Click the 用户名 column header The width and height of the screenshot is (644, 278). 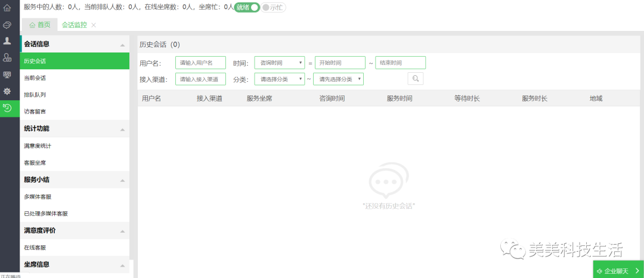tap(151, 98)
